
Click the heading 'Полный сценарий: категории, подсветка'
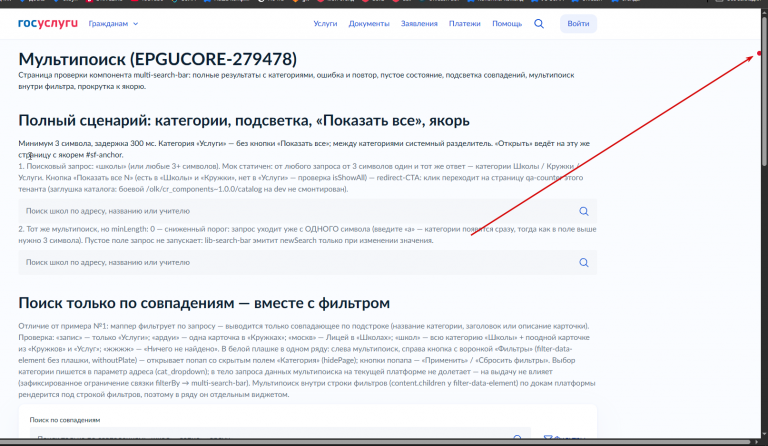coord(244,120)
